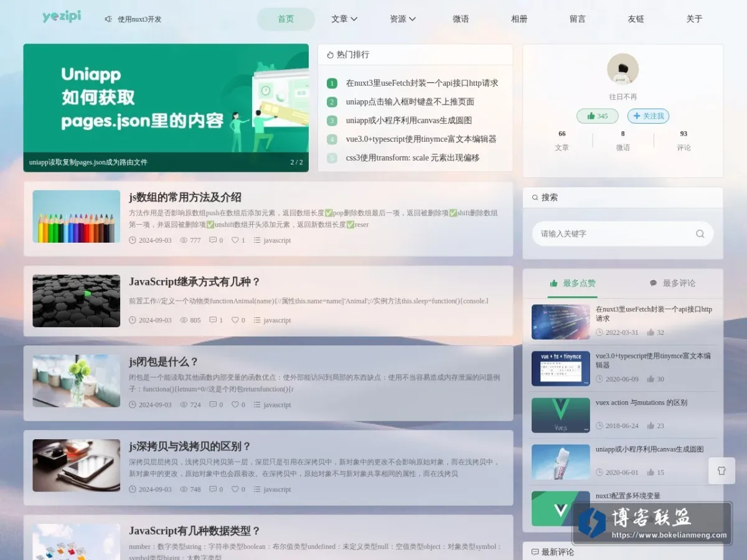
Task: Click the 关注我 follow button
Action: 648,116
